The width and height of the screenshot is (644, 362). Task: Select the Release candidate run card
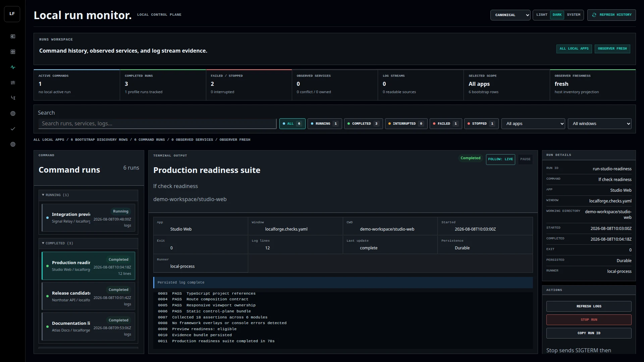tap(88, 296)
